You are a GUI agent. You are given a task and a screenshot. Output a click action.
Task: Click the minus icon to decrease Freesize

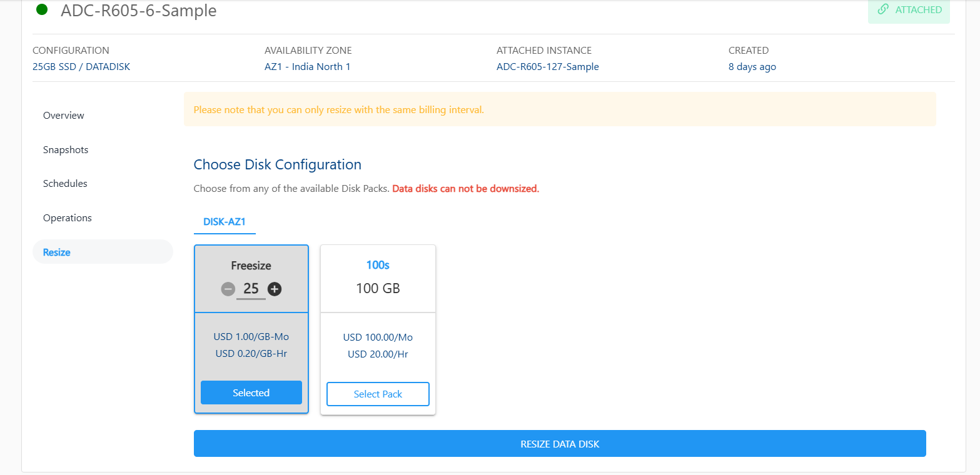[x=228, y=289]
